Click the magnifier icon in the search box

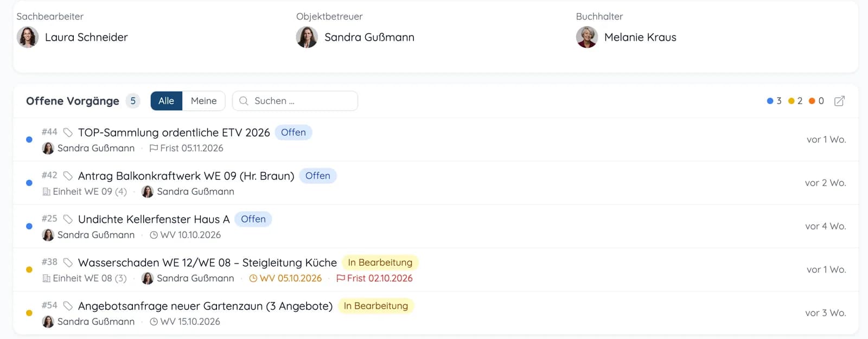tap(244, 101)
